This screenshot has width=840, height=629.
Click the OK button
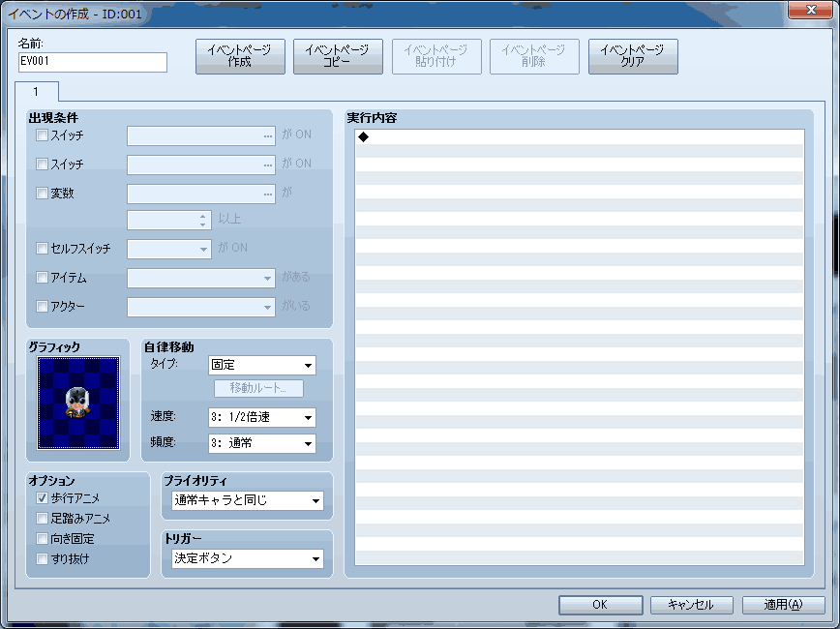pos(601,605)
